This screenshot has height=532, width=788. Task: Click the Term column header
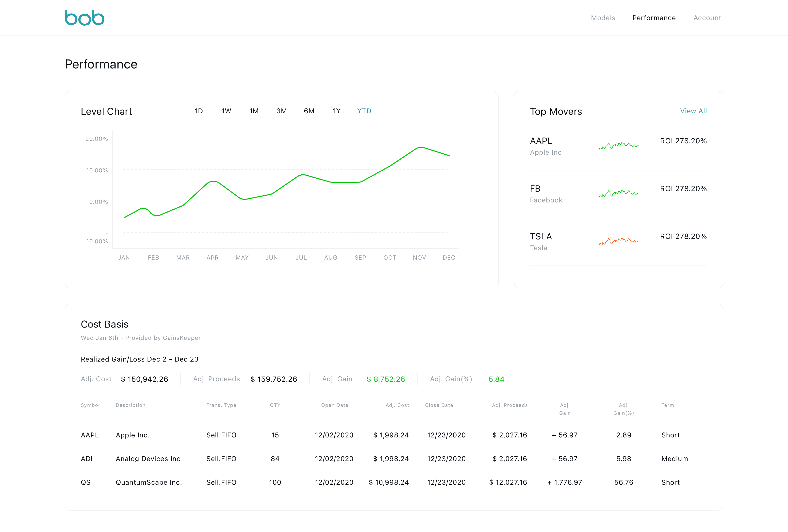coord(668,405)
